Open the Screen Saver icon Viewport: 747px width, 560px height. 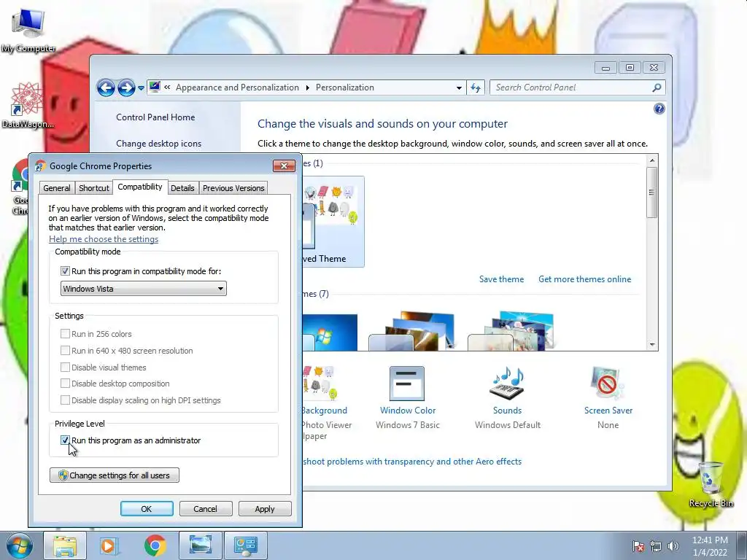(608, 384)
